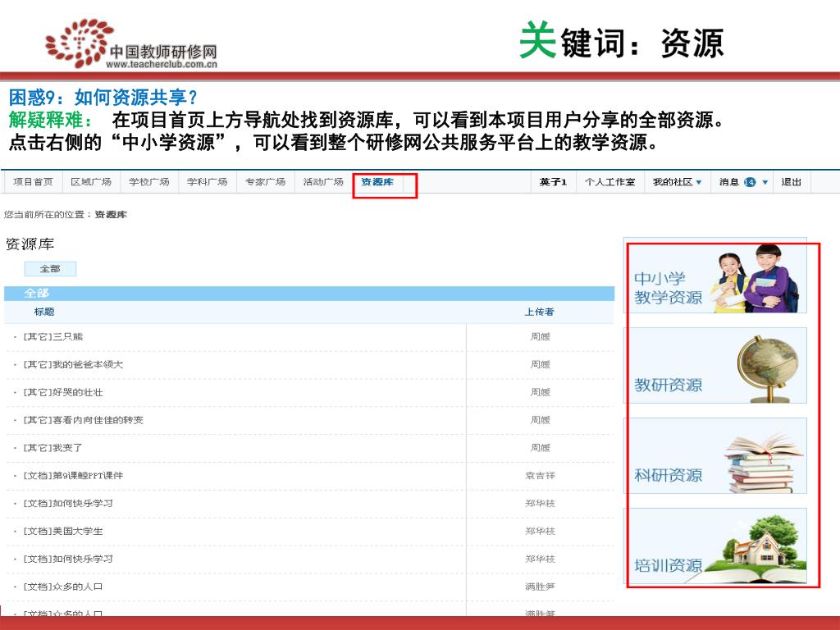Click uploader 满胜笋 in first 众多的人口 row
The image size is (840, 630).
(540, 587)
